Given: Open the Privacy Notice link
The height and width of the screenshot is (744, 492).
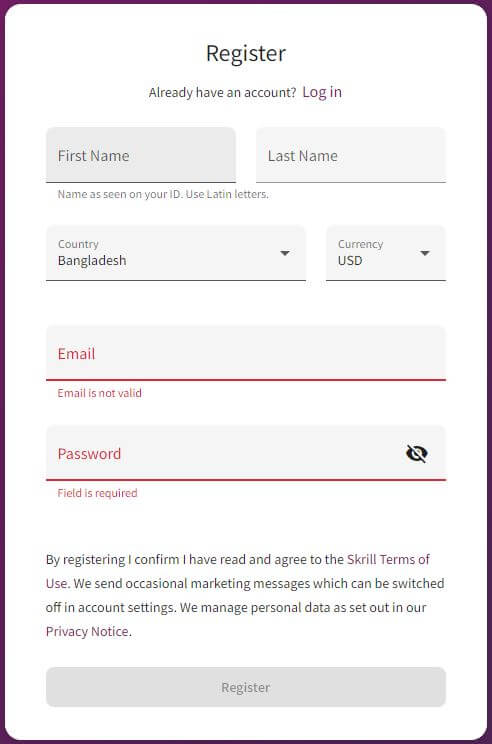Looking at the screenshot, I should [x=87, y=632].
